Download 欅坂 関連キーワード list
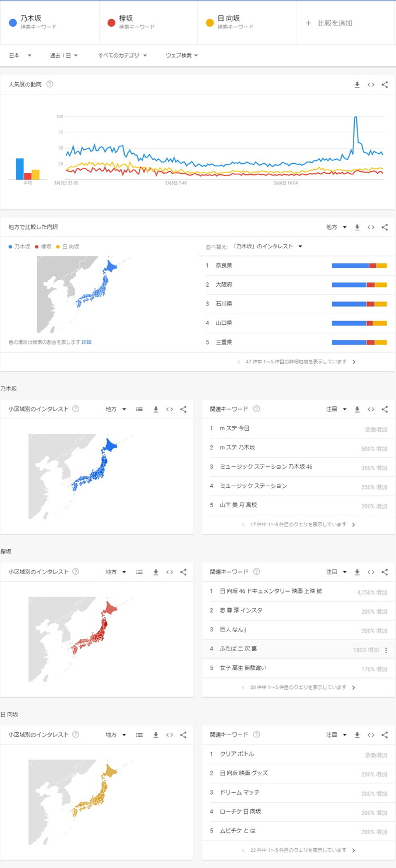 point(357,572)
